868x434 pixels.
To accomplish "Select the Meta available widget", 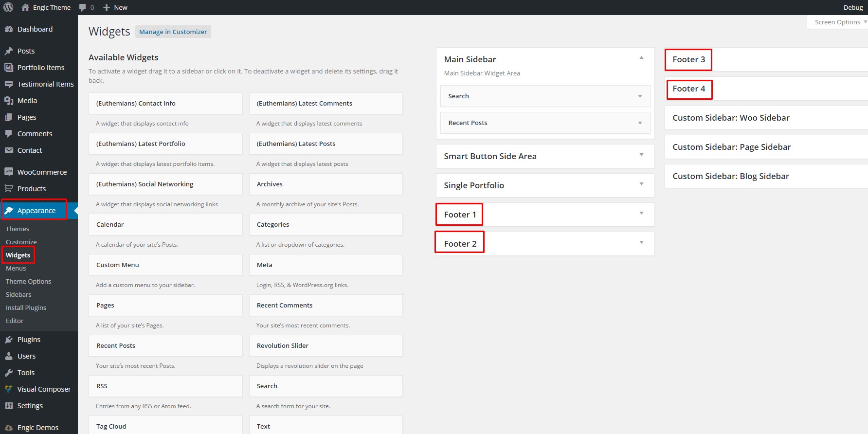I will [x=326, y=265].
